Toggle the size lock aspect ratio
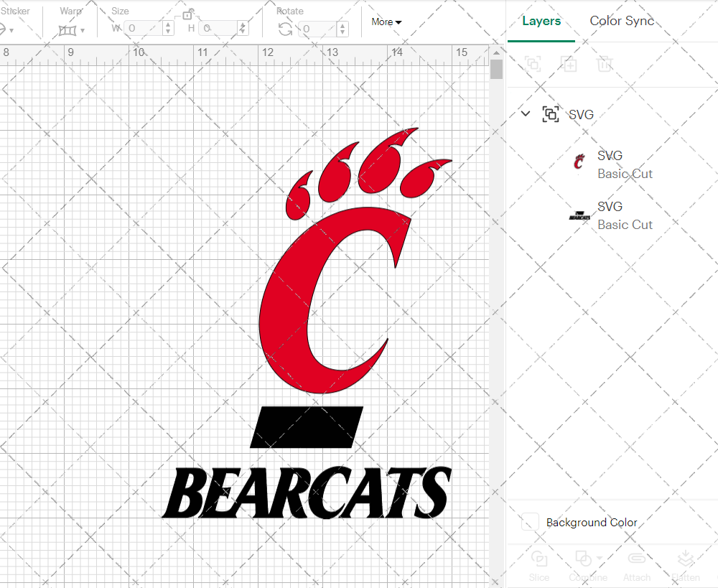This screenshot has height=588, width=718. click(188, 14)
